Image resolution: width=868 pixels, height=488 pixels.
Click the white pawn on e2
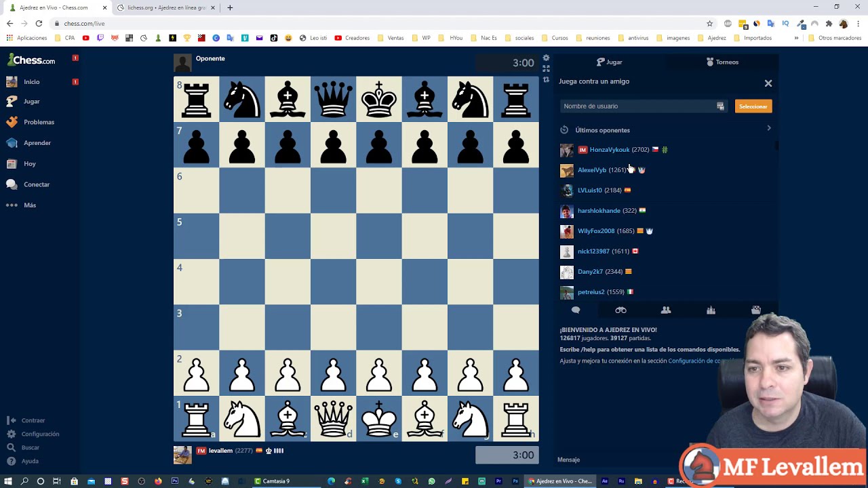pyautogui.click(x=379, y=373)
